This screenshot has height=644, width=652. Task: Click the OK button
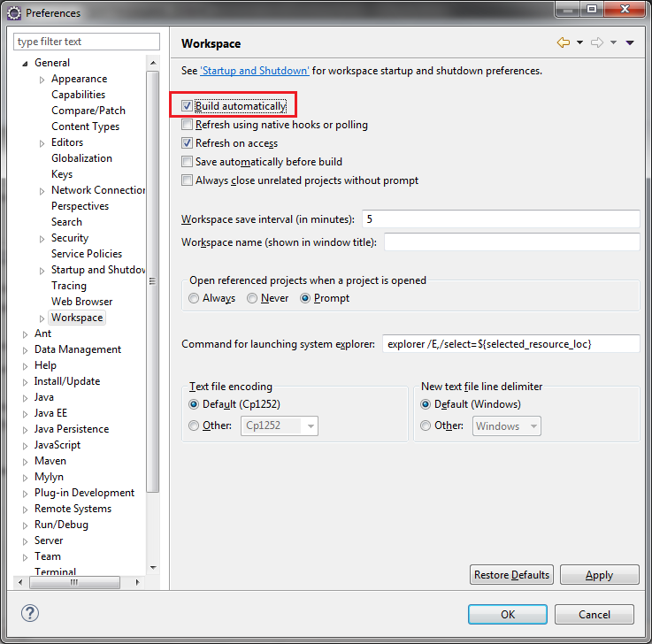507,614
